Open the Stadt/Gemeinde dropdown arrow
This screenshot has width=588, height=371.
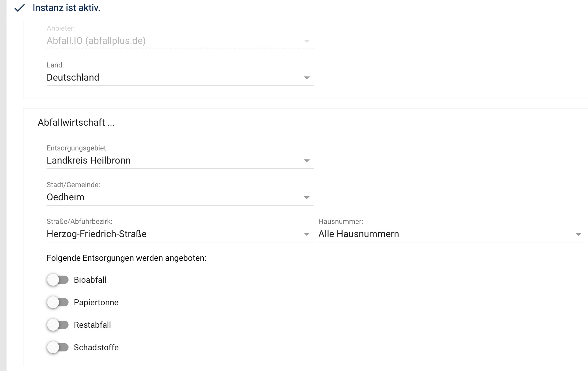306,197
